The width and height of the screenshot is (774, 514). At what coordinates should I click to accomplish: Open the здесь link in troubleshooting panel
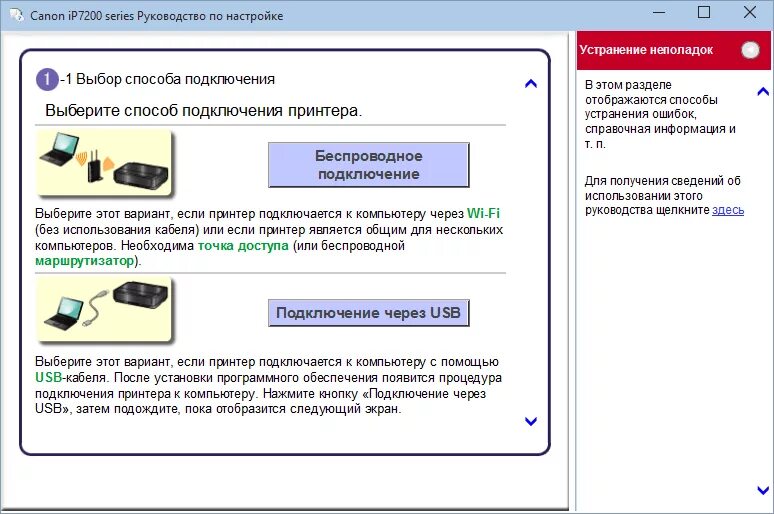[728, 210]
